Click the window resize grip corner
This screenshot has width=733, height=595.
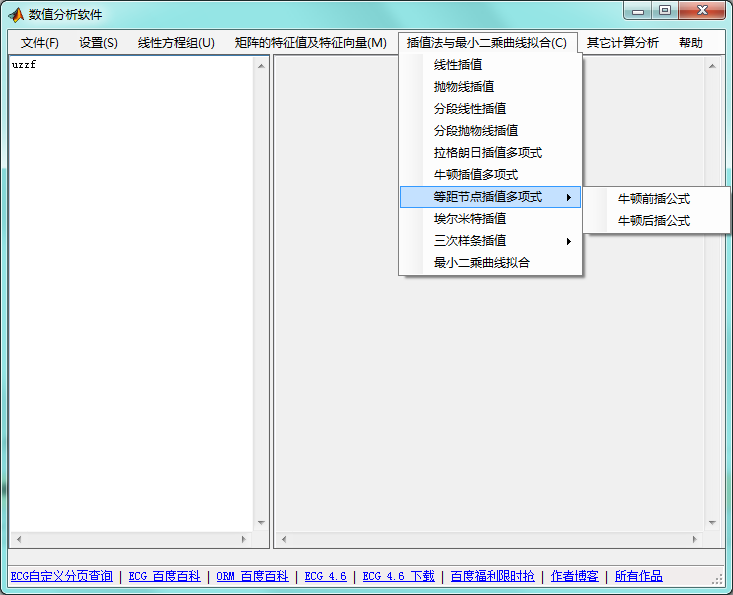pyautogui.click(x=717, y=579)
